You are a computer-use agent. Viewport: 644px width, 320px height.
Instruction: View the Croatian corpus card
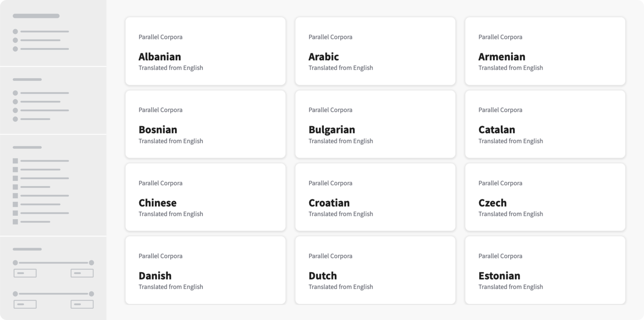pos(375,197)
